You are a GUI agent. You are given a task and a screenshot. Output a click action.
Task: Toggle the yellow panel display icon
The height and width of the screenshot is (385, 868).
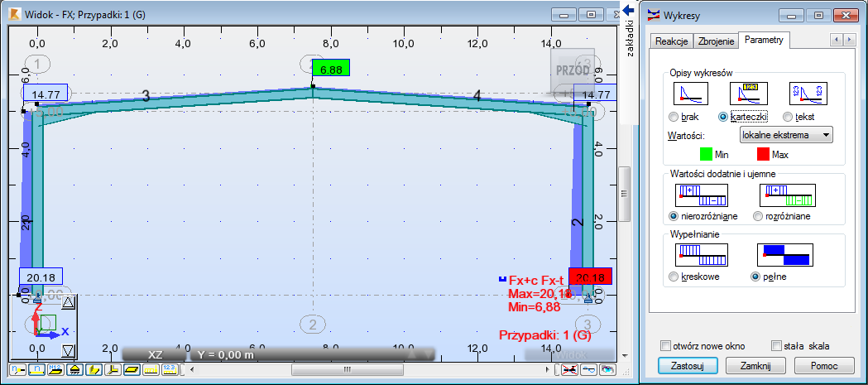point(132,369)
